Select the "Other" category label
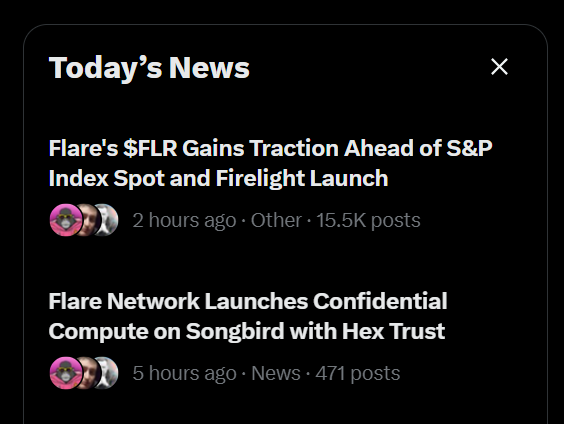This screenshot has width=564, height=424. (276, 220)
